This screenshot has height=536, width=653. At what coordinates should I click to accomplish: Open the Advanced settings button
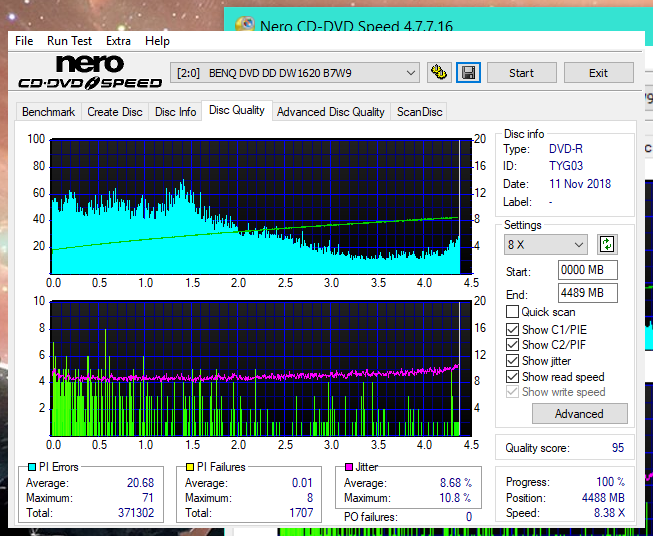click(579, 414)
